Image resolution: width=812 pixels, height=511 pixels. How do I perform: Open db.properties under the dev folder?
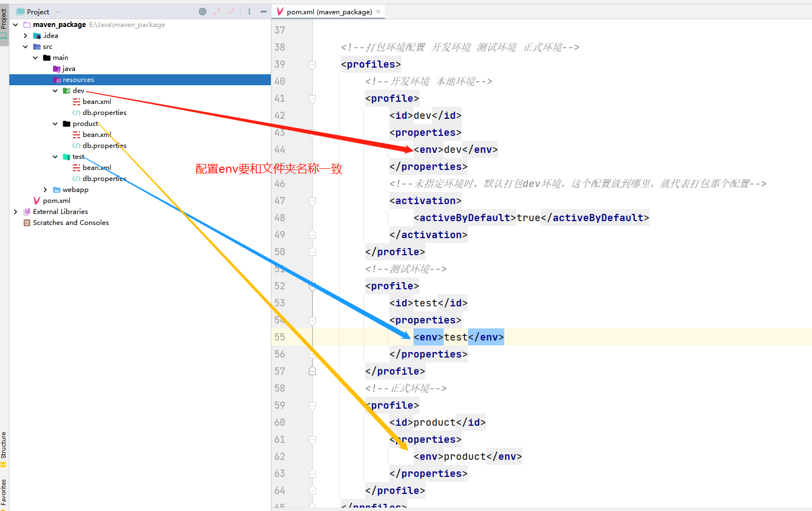[104, 113]
